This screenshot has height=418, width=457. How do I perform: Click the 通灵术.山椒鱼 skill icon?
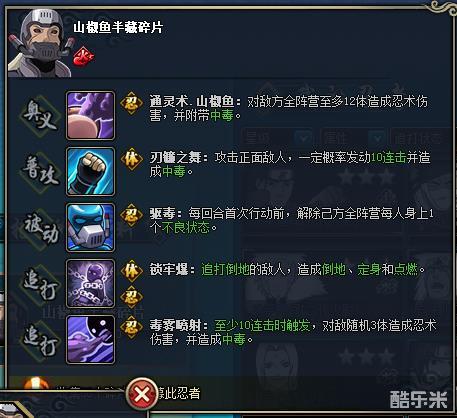point(91,115)
